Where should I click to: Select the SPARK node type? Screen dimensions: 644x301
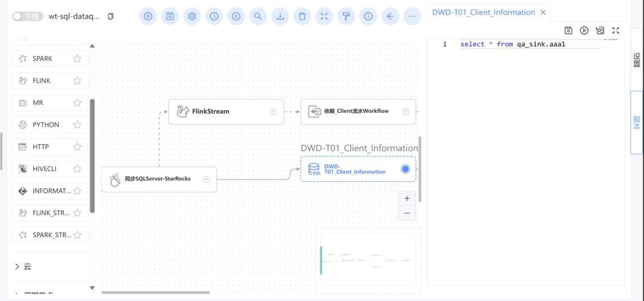50,59
